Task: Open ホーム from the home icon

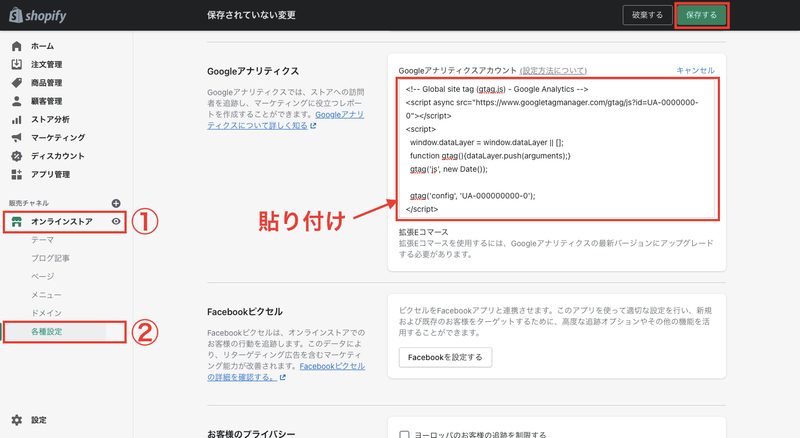Action: point(17,46)
